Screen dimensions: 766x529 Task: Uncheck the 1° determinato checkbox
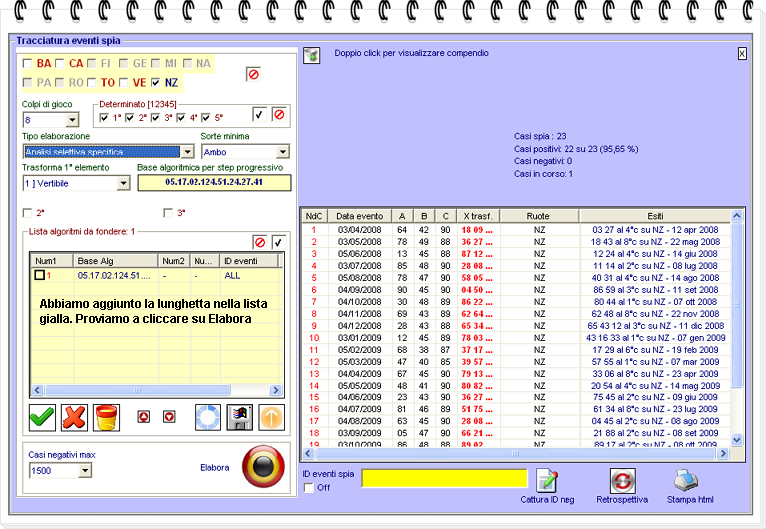point(104,118)
